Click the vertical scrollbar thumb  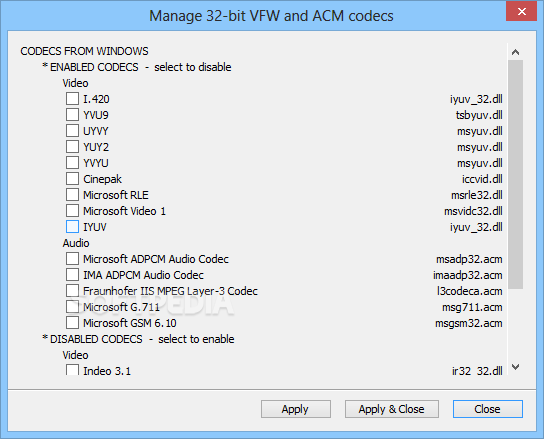(516, 174)
